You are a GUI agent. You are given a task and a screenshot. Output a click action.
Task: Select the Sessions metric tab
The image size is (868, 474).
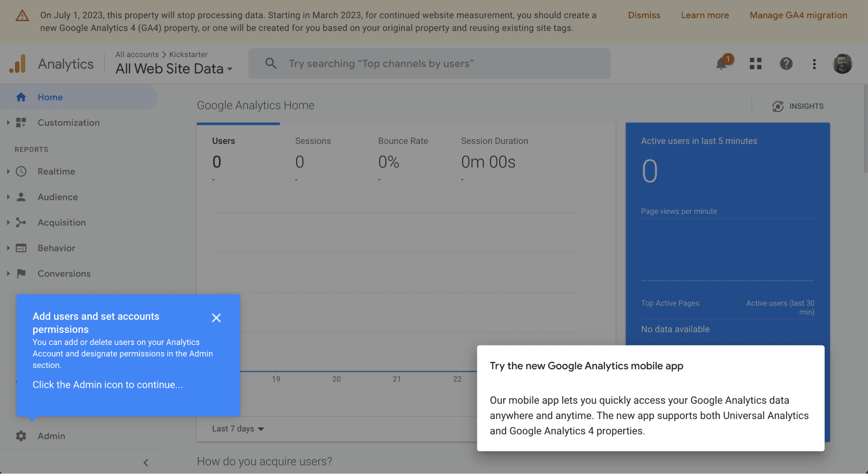pyautogui.click(x=321, y=161)
